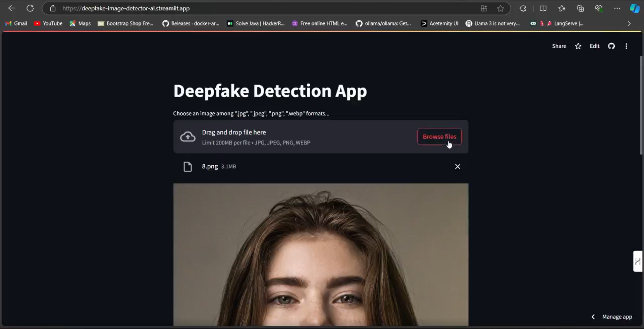
Task: Open the three-dot app options menu
Action: (x=626, y=46)
